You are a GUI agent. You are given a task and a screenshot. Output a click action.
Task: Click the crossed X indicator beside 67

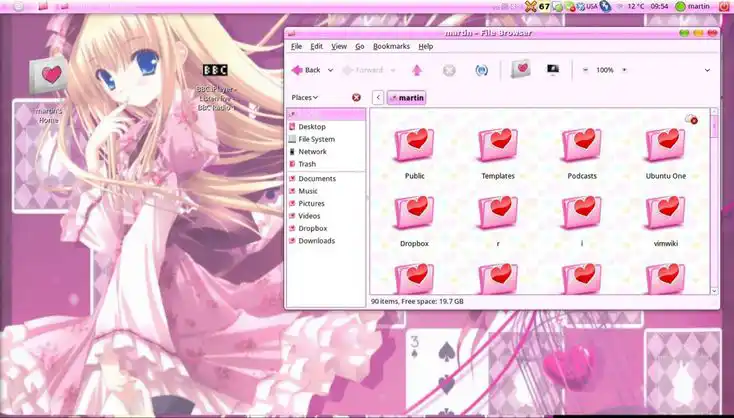point(530,7)
